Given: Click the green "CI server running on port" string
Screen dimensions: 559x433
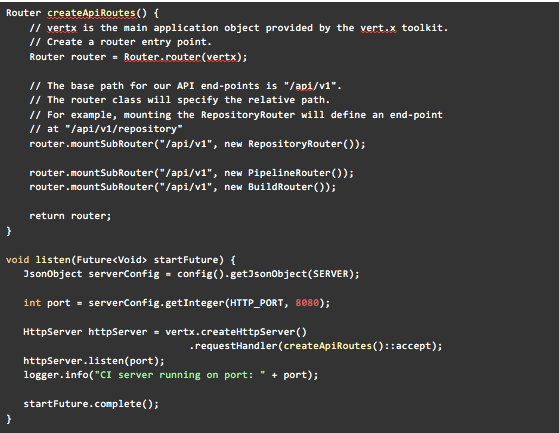Looking at the screenshot, I should (180, 375).
